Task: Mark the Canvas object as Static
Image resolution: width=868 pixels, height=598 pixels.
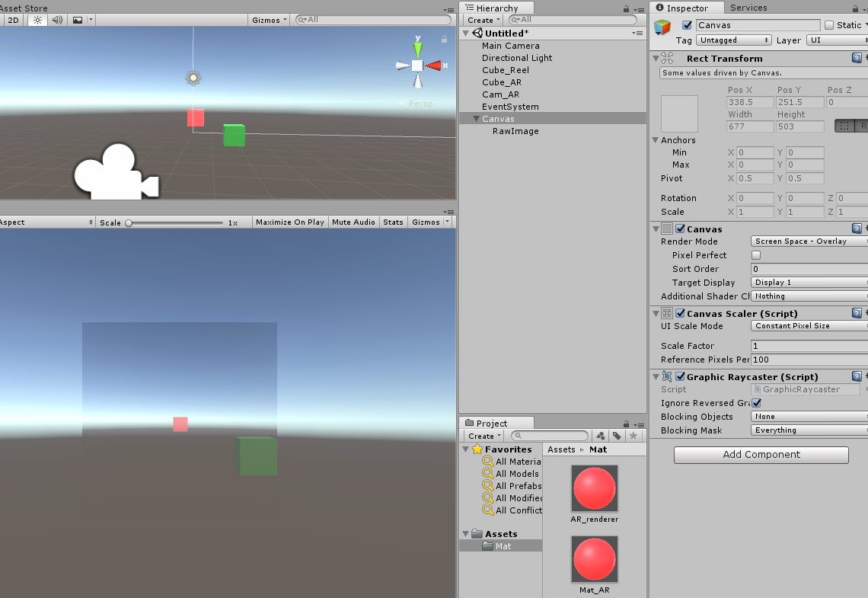Action: 830,24
